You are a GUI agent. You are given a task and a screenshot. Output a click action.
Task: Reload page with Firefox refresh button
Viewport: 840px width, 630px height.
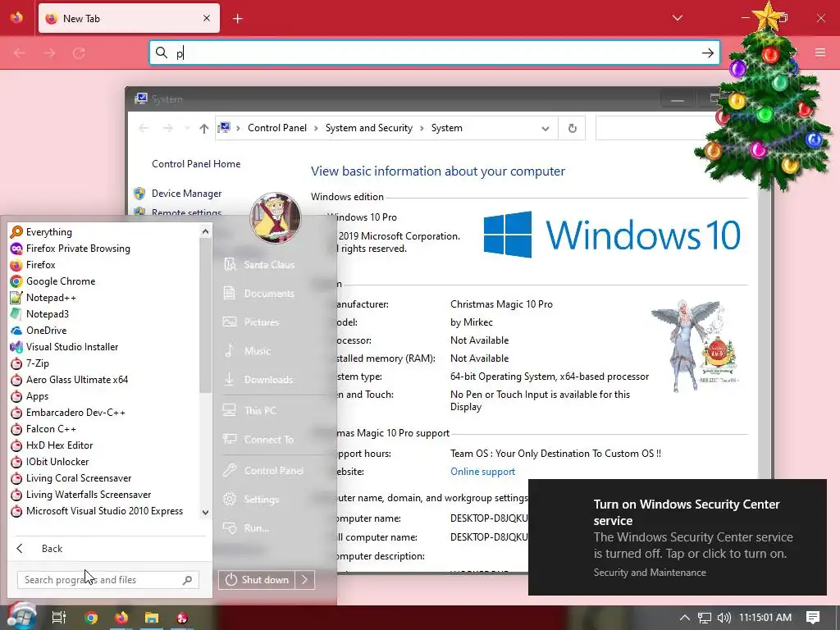click(x=79, y=53)
